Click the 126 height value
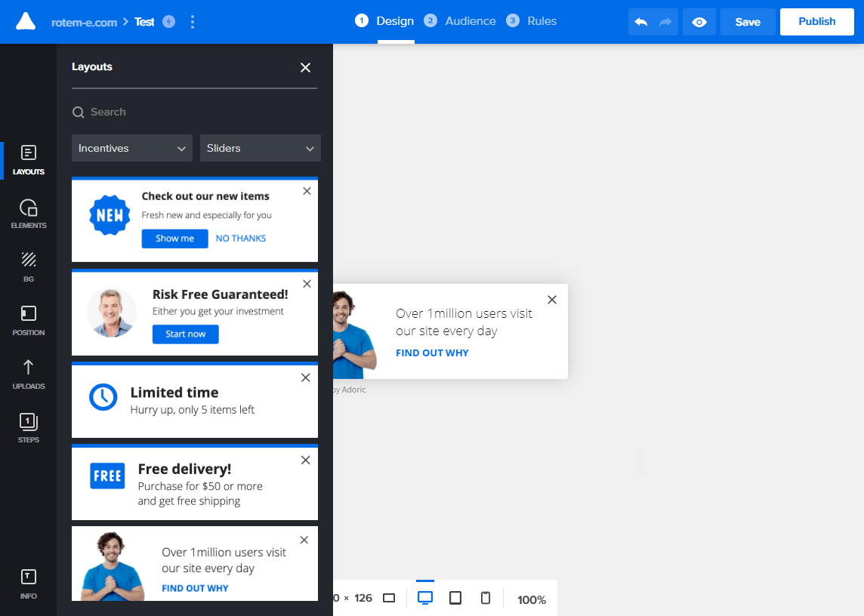Image resolution: width=864 pixels, height=616 pixels. 363,599
